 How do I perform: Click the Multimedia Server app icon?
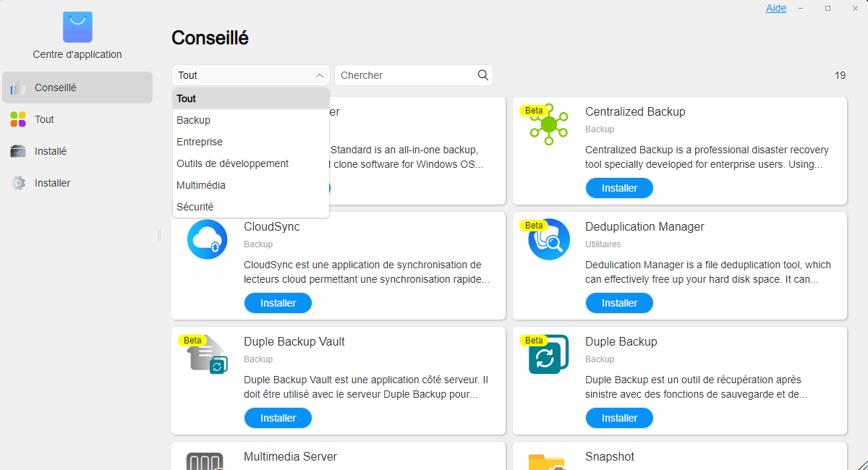click(x=208, y=461)
